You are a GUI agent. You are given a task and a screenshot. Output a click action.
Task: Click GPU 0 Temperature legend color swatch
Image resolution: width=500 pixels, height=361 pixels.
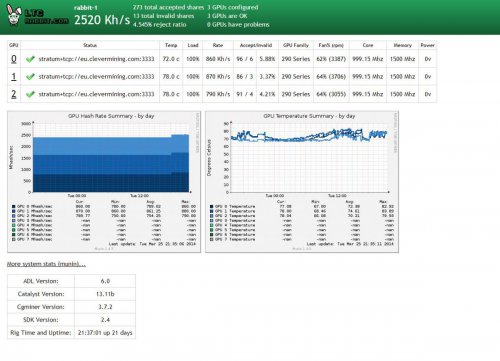[x=212, y=206]
